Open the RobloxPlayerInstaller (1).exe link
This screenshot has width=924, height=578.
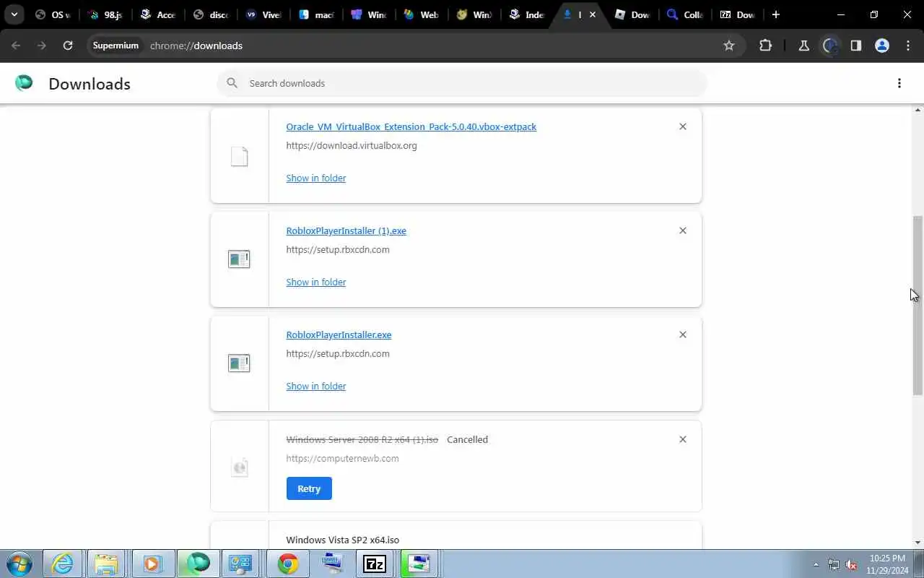pos(346,230)
